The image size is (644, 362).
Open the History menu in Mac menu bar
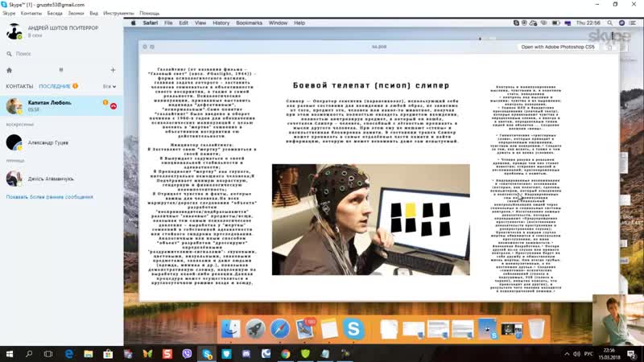click(221, 23)
